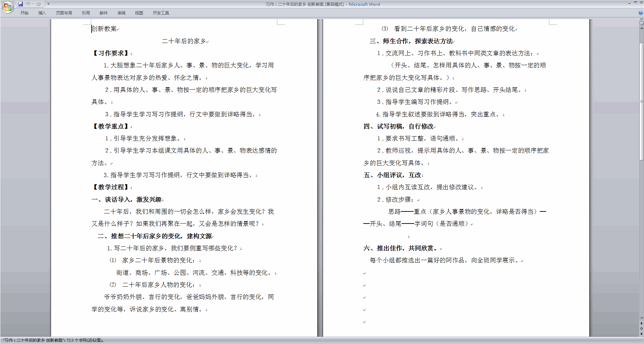Open the 审阅 ribbon tab
The width and height of the screenshot is (644, 344).
(x=121, y=13)
